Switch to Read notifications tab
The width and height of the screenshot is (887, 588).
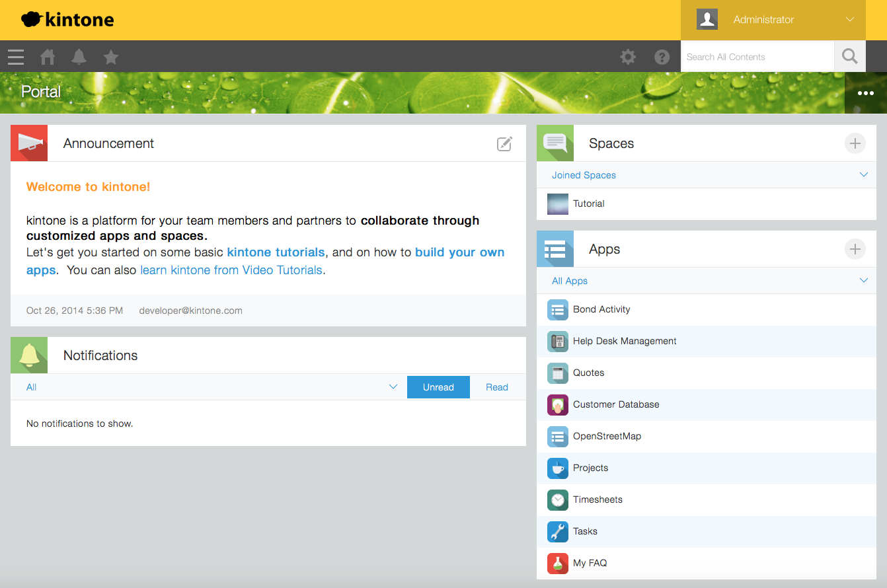497,387
